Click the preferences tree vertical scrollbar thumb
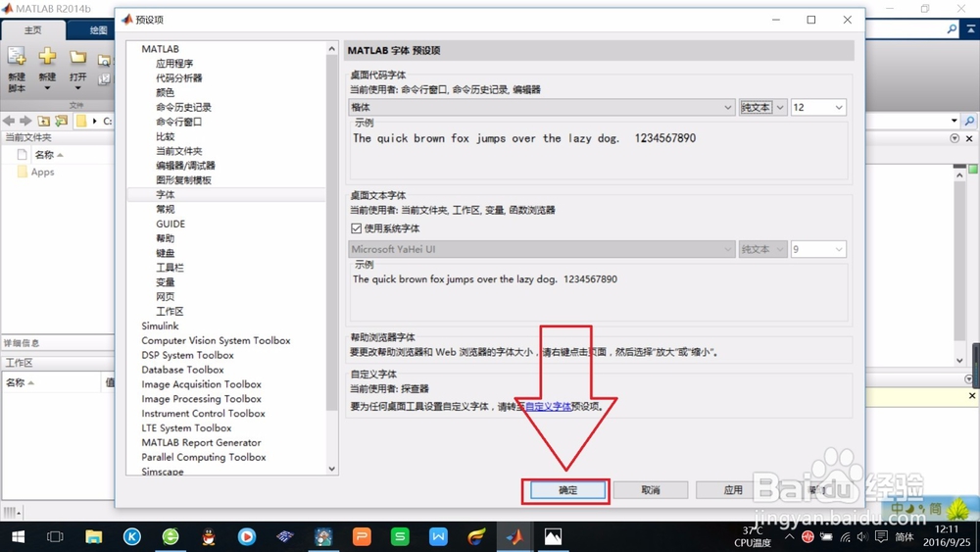 coord(332,231)
